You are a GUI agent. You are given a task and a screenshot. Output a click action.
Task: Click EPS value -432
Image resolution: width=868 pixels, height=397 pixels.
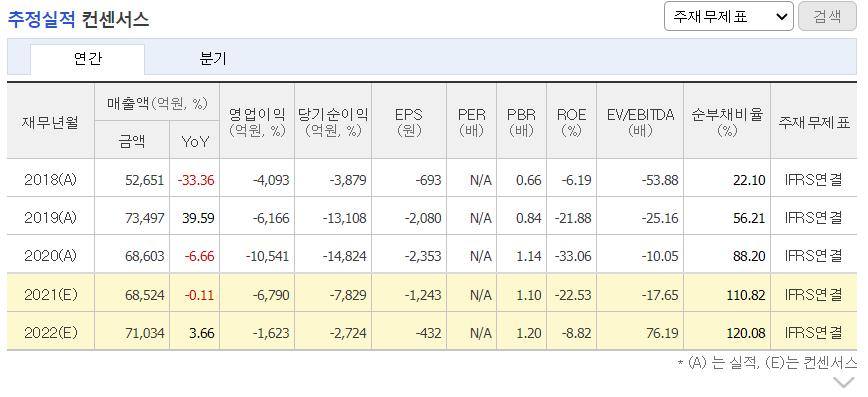click(x=428, y=333)
